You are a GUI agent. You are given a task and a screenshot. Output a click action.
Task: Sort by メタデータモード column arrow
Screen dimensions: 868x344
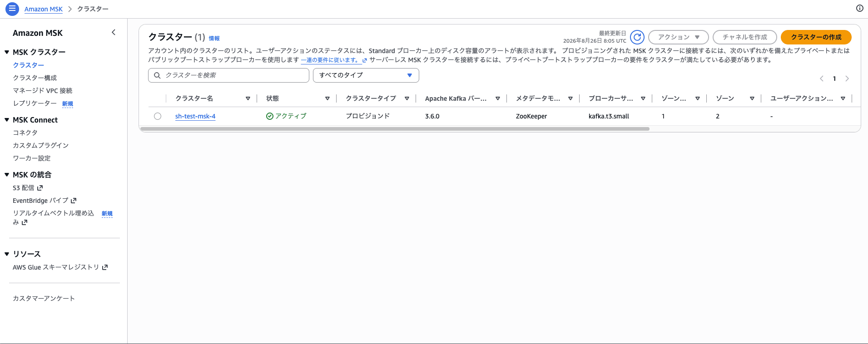[570, 98]
